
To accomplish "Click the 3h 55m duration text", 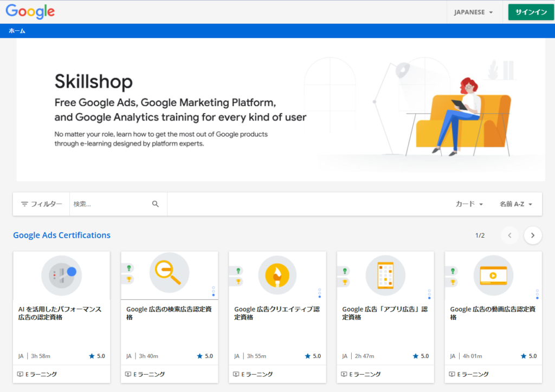I will point(256,356).
